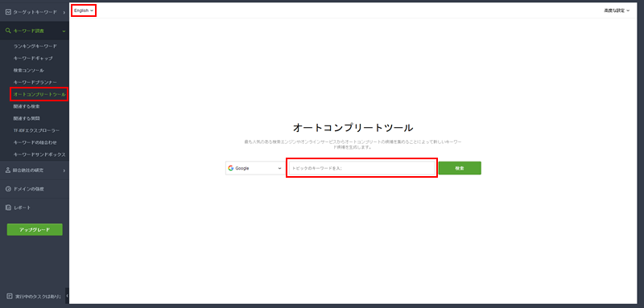Click the green アップグレード button
Image resolution: width=644 pixels, height=308 pixels.
[35, 230]
